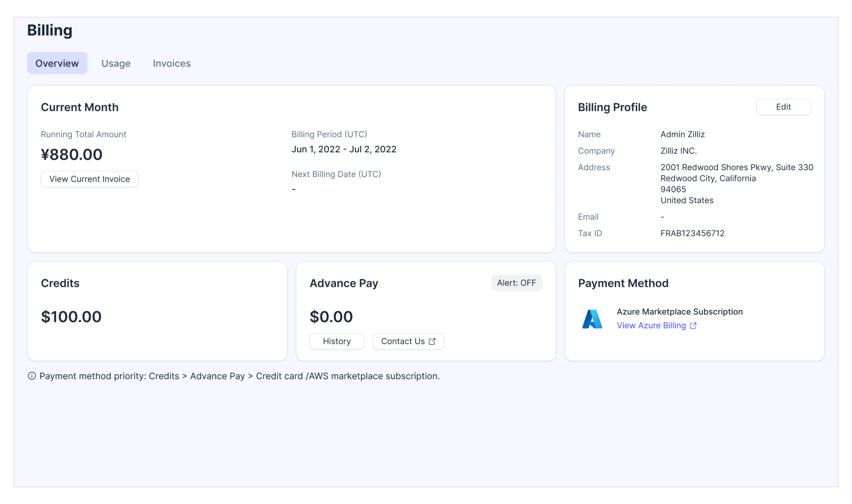Click the Contact Us button
The image size is (852, 504).
(408, 341)
